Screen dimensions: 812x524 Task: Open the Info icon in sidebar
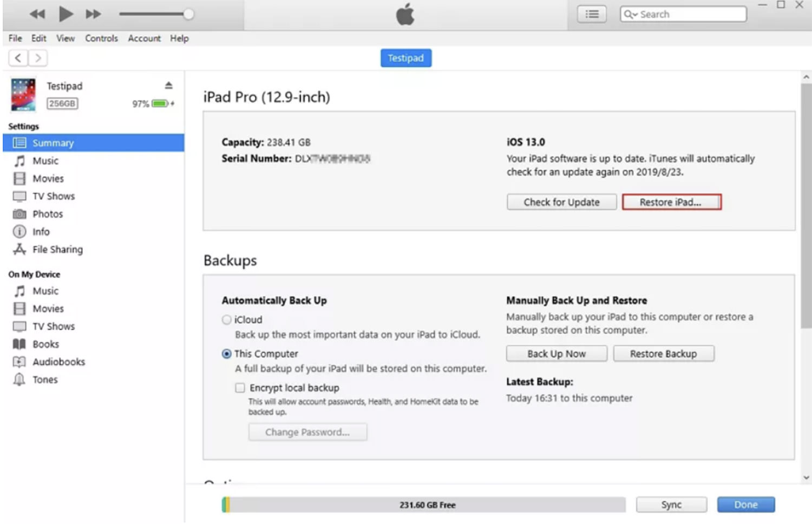[19, 232]
